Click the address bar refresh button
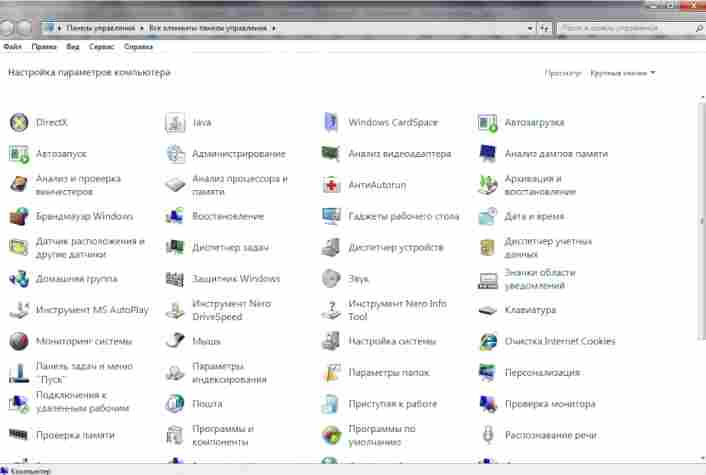 (x=544, y=28)
